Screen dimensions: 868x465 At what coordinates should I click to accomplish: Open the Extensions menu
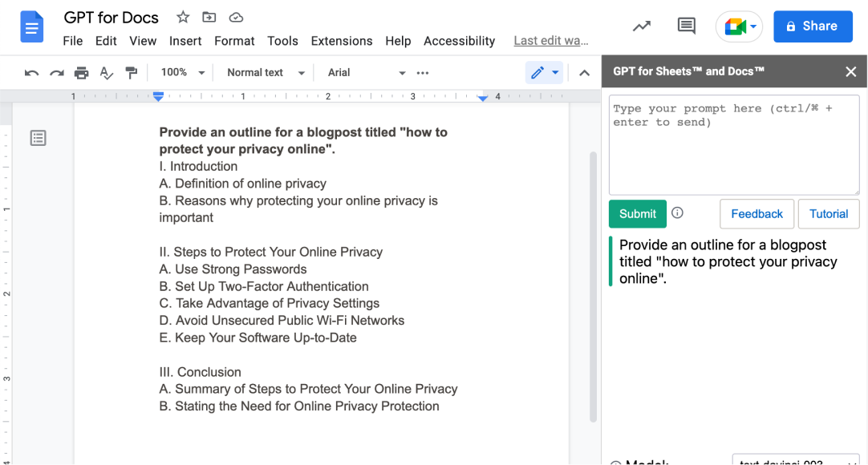coord(341,41)
